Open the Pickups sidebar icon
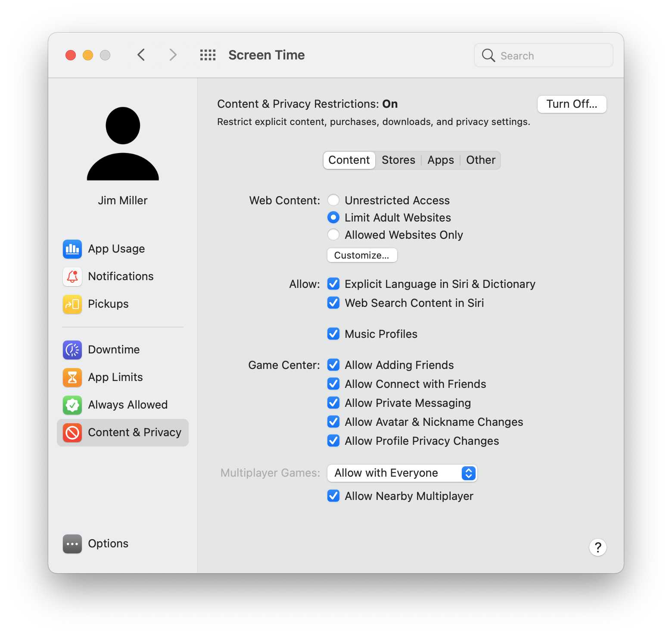 point(72,304)
